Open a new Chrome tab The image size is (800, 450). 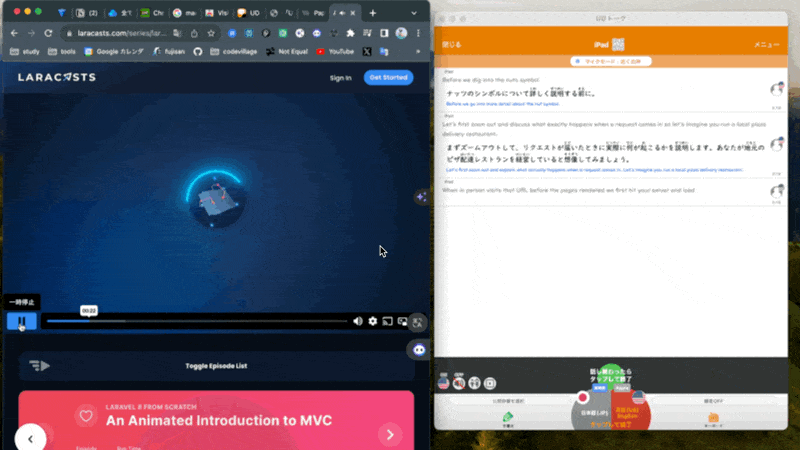coord(373,13)
